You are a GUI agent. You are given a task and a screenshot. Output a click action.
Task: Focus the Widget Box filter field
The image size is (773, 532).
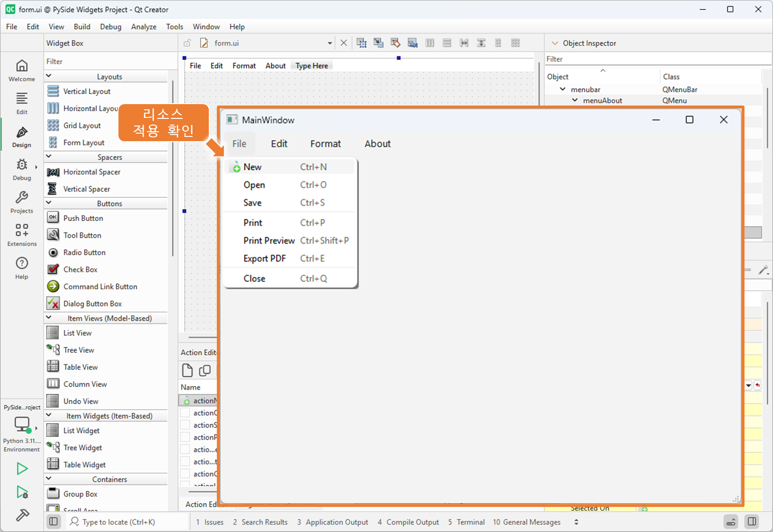pyautogui.click(x=110, y=61)
